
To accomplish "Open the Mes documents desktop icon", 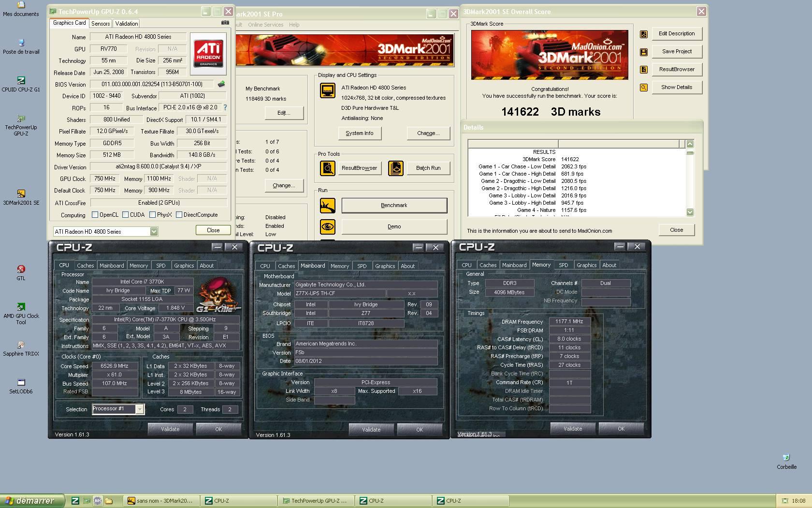I will coord(21,6).
